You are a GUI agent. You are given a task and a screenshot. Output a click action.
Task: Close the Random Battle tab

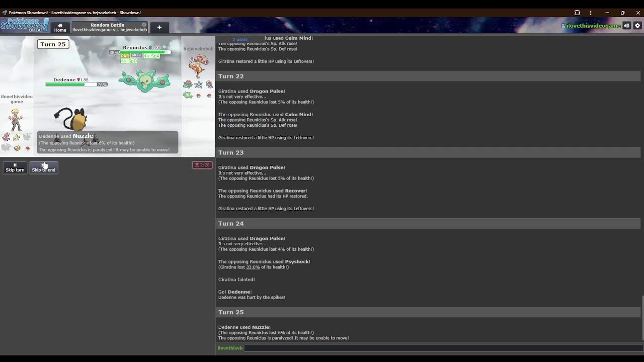[144, 25]
